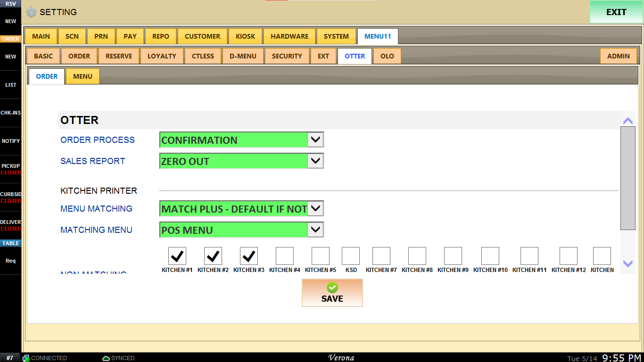This screenshot has height=362, width=644.
Task: Switch to the CUSTOMER tab
Action: pyautogui.click(x=203, y=36)
